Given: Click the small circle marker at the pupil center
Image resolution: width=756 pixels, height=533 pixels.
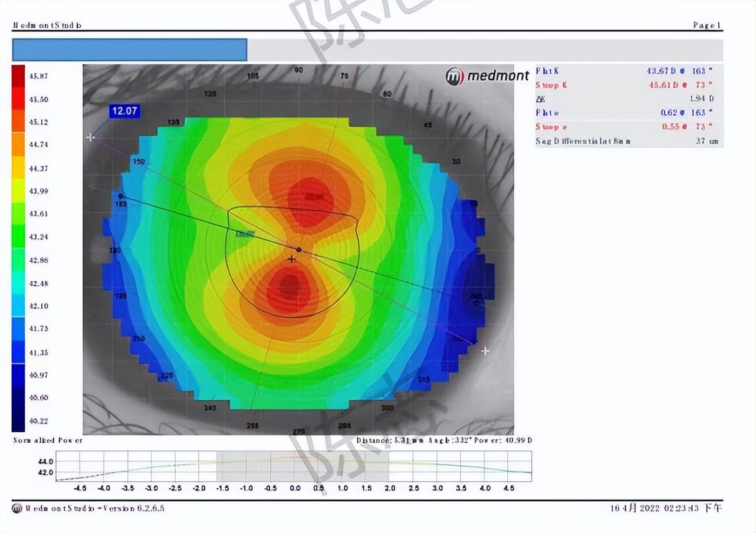Looking at the screenshot, I should point(298,250).
